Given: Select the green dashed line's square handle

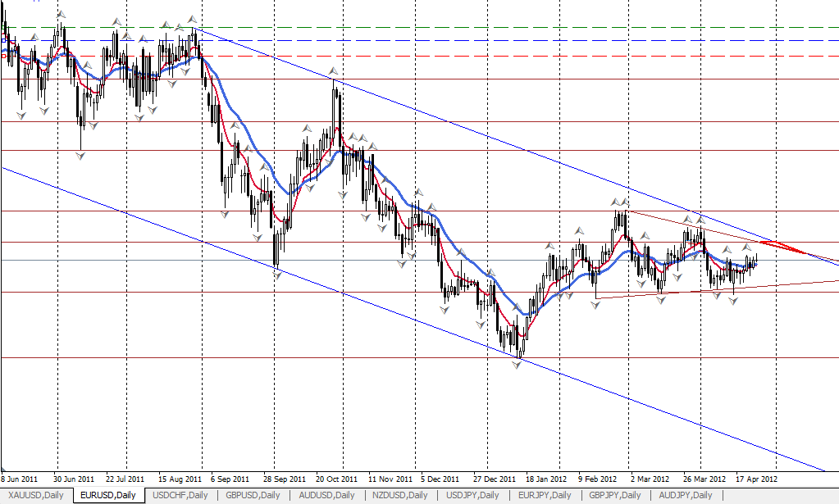Looking at the screenshot, I should tap(4, 27).
